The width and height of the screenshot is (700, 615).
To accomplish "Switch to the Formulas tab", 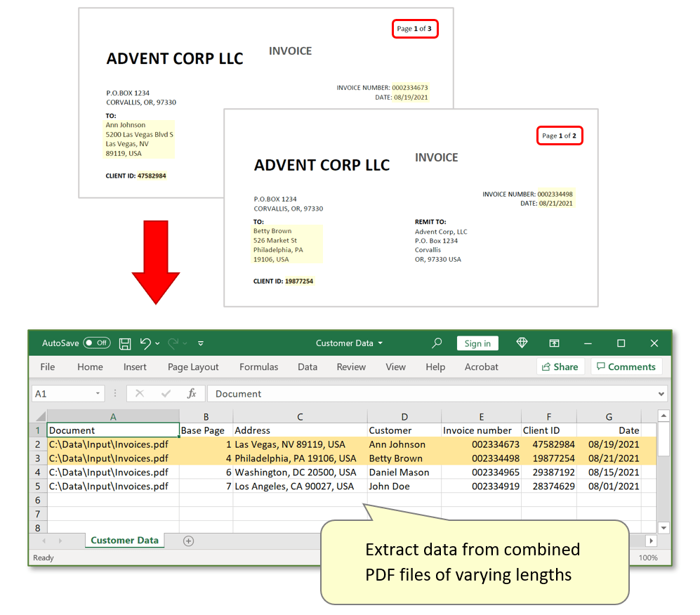I will click(x=258, y=367).
